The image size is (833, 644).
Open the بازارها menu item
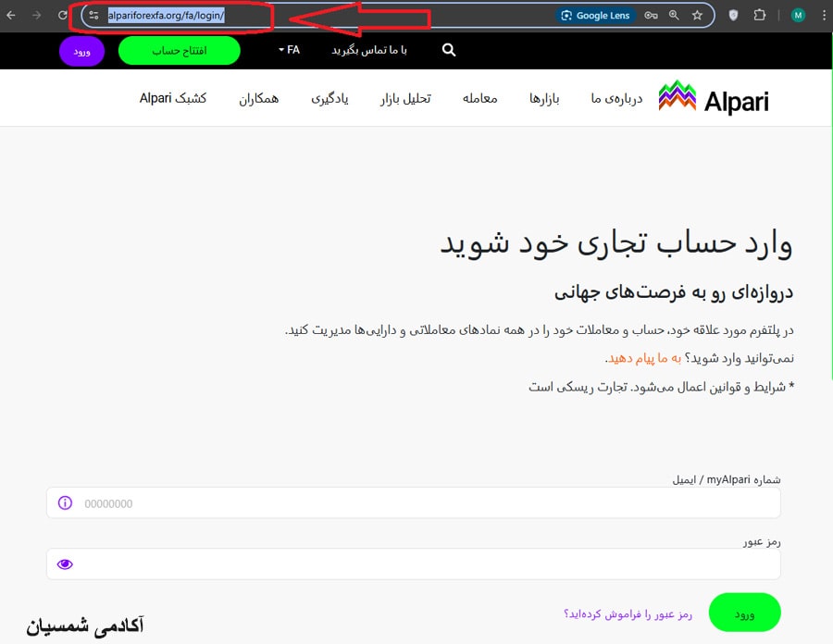(544, 99)
